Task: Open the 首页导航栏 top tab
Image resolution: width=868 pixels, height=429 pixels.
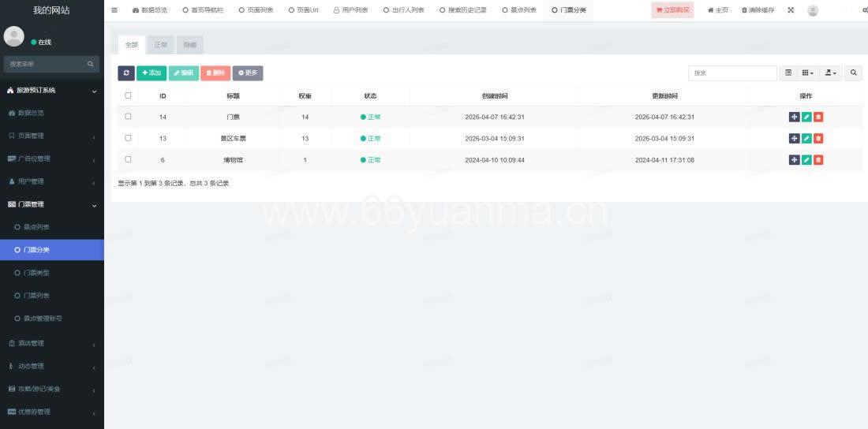Action: [x=203, y=10]
